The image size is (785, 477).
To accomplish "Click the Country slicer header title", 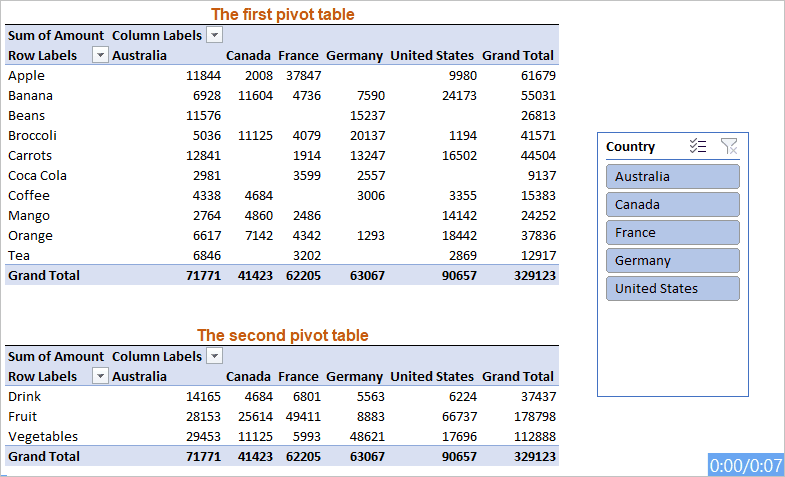I will [x=630, y=147].
